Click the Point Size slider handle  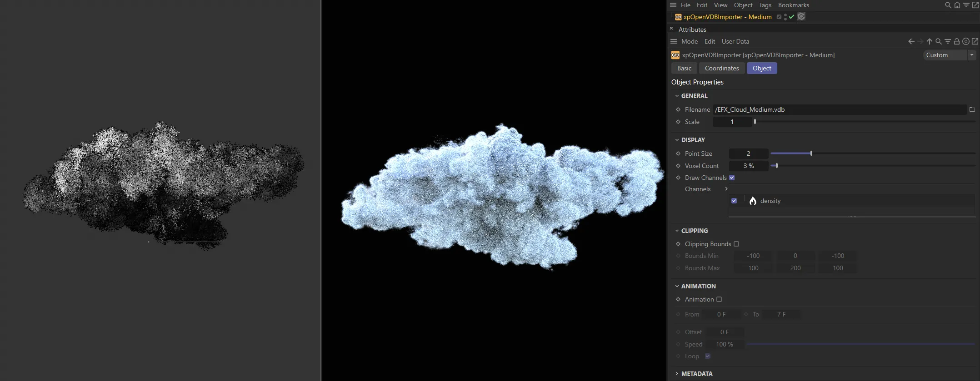pos(811,153)
